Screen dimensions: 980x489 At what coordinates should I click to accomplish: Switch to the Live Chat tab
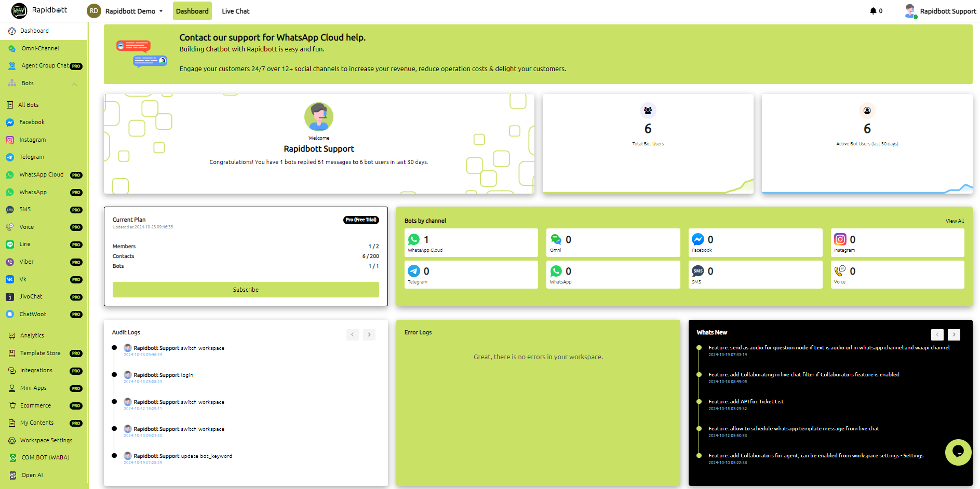click(x=236, y=11)
